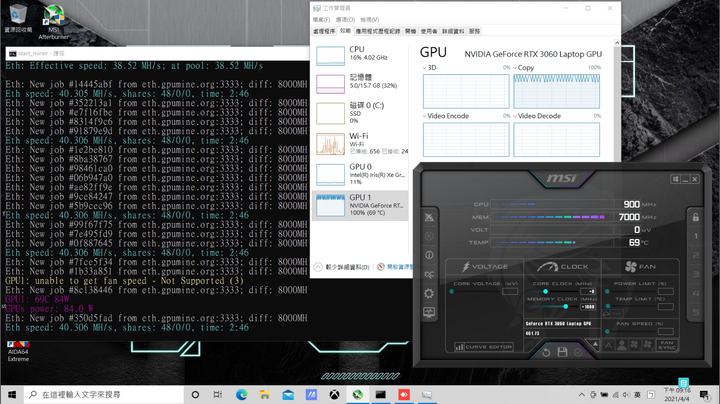The height and width of the screenshot is (404, 720).
Task: Open the Mail app from taskbar
Action: click(288, 394)
